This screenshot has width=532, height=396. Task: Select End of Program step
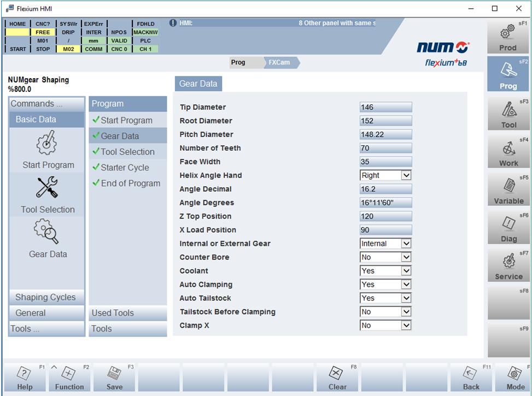coord(130,184)
